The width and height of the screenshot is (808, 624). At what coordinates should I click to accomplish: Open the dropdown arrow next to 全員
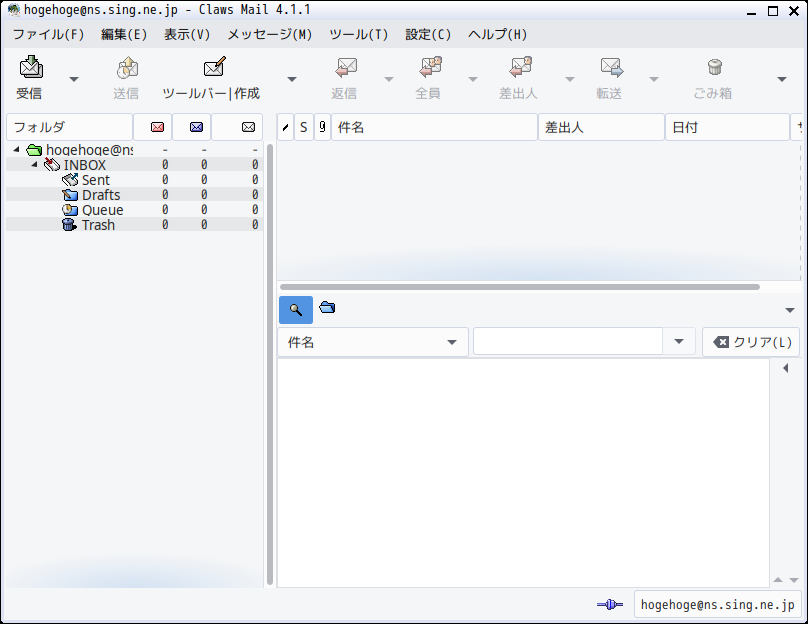tap(473, 79)
